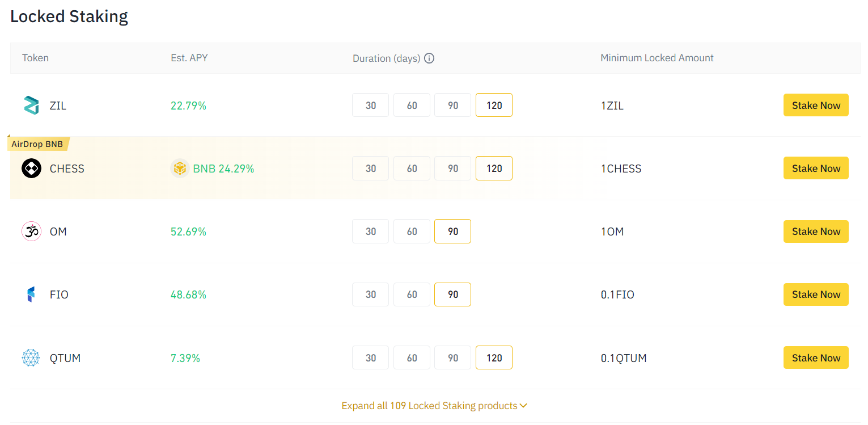Select 90 days duration for QTUM
This screenshot has height=425, width=868.
tap(452, 358)
